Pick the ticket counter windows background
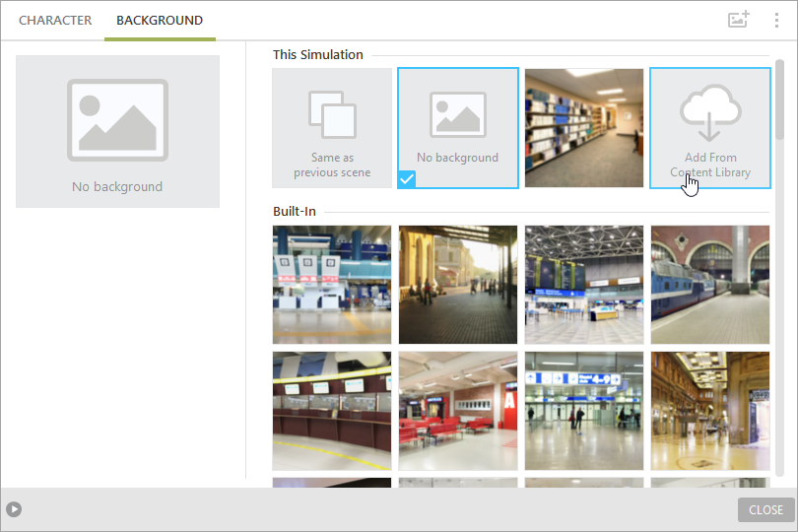The height and width of the screenshot is (532, 798). pyautogui.click(x=332, y=411)
